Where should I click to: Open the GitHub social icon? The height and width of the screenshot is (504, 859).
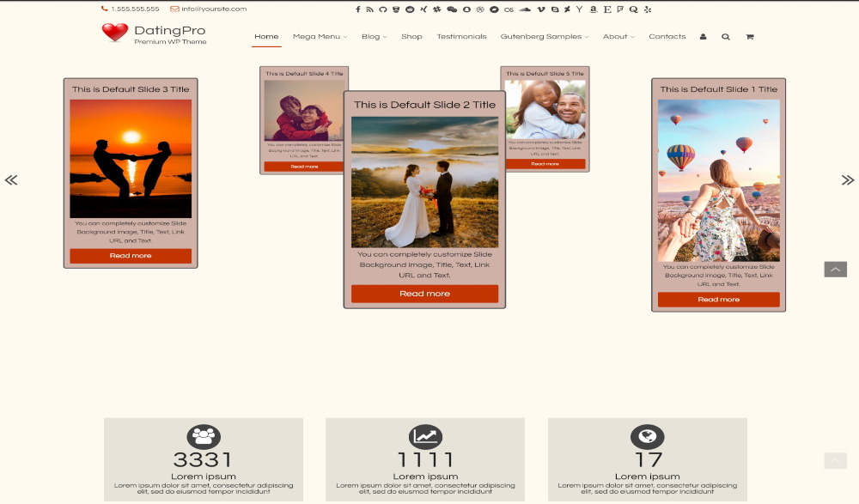point(383,9)
